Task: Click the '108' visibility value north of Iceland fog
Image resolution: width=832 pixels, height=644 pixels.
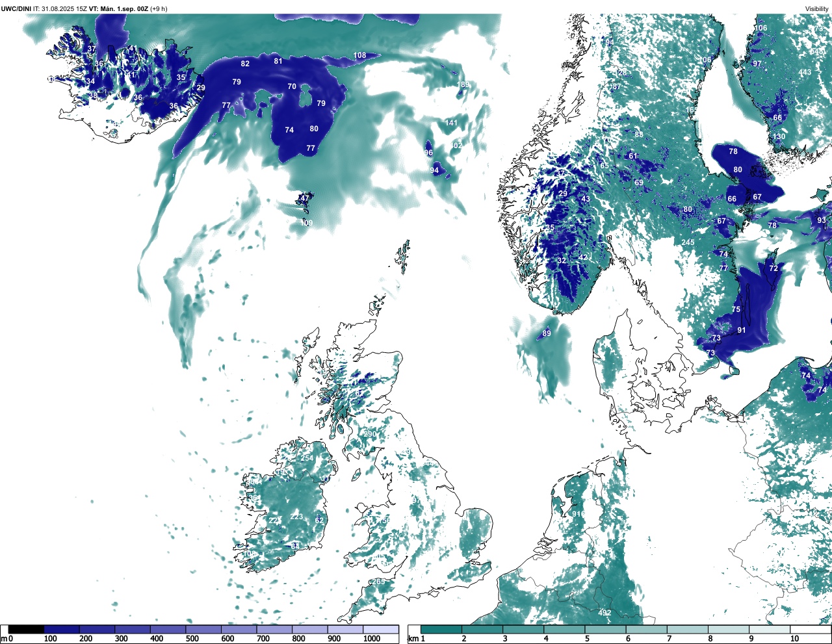Action: [359, 56]
